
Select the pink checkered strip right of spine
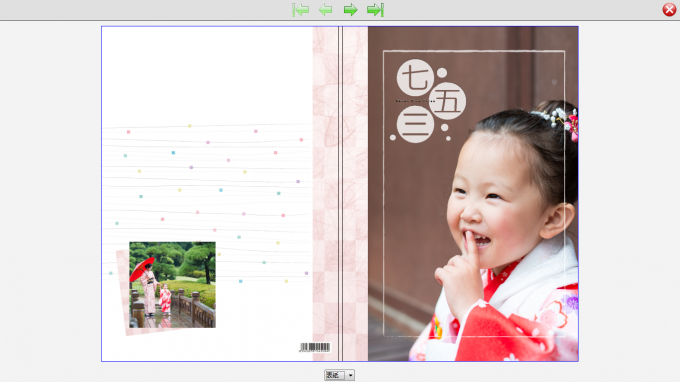point(355,193)
